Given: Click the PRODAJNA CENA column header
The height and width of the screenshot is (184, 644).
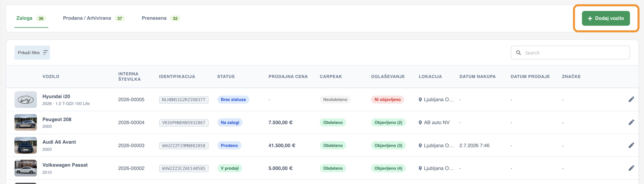Looking at the screenshot, I should pyautogui.click(x=288, y=77).
